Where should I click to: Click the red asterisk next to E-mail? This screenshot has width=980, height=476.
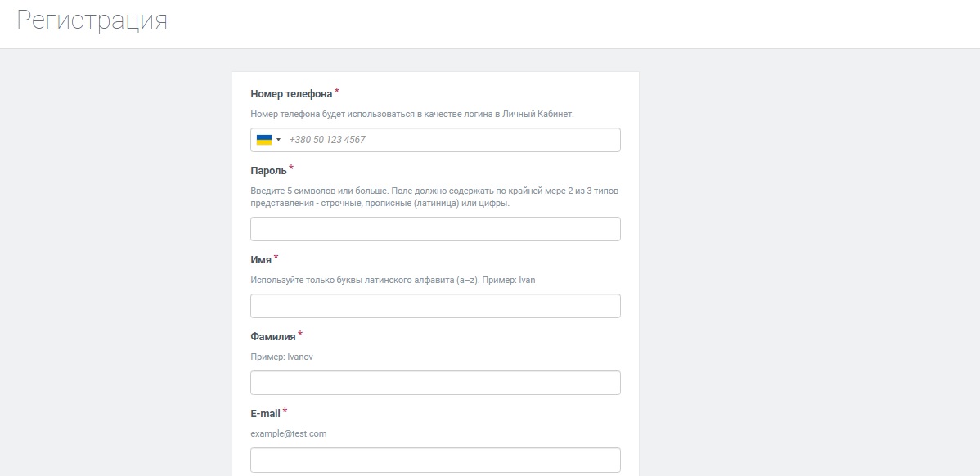285,411
